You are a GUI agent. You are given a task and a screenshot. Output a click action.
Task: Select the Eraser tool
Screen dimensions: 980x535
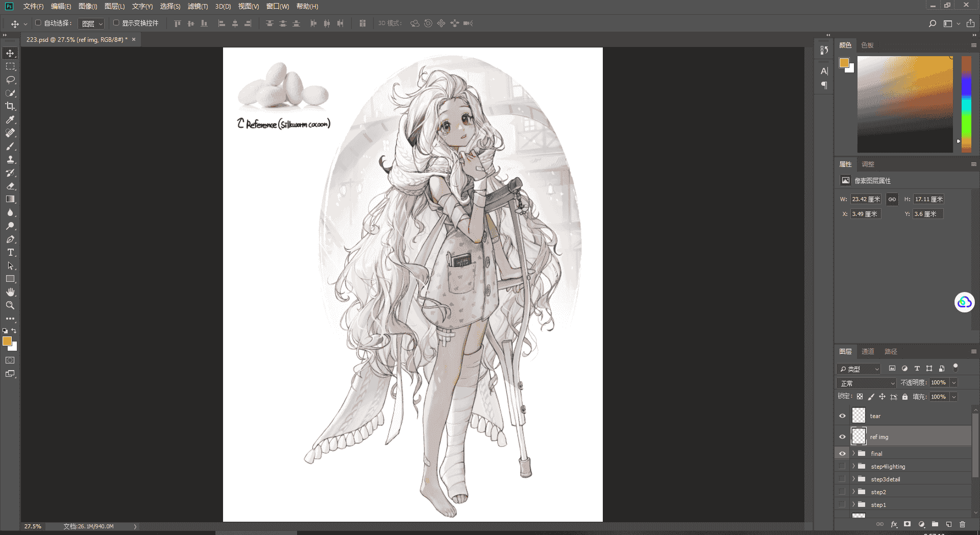(x=10, y=186)
